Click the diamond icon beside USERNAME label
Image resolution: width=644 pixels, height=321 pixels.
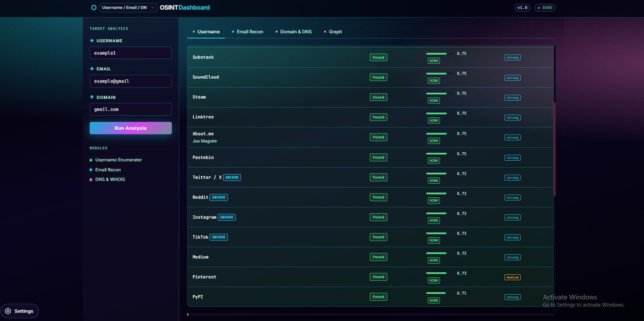click(92, 41)
